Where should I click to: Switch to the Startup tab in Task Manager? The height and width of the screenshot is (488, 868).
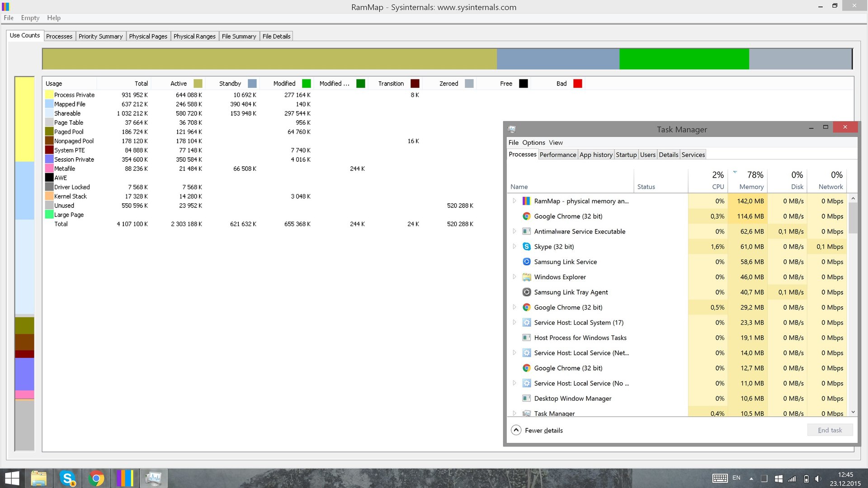[626, 155]
